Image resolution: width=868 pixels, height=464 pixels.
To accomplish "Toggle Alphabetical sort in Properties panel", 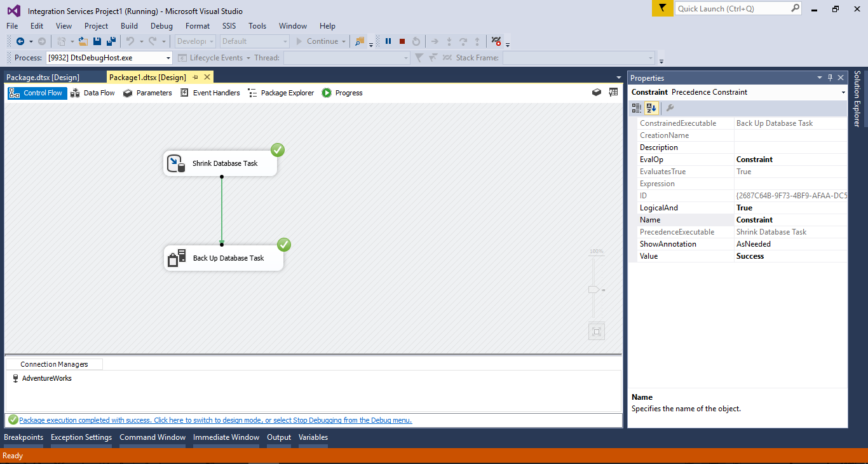I will [x=651, y=108].
